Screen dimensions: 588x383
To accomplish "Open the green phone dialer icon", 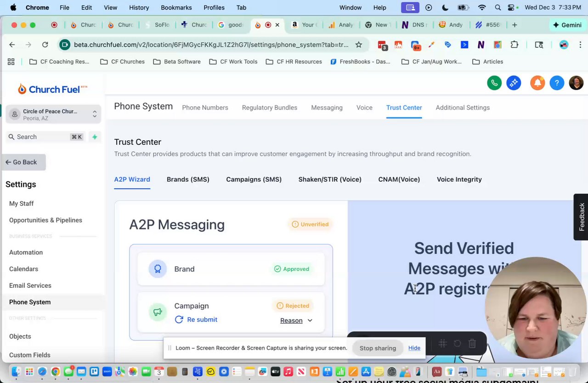I will tap(494, 83).
